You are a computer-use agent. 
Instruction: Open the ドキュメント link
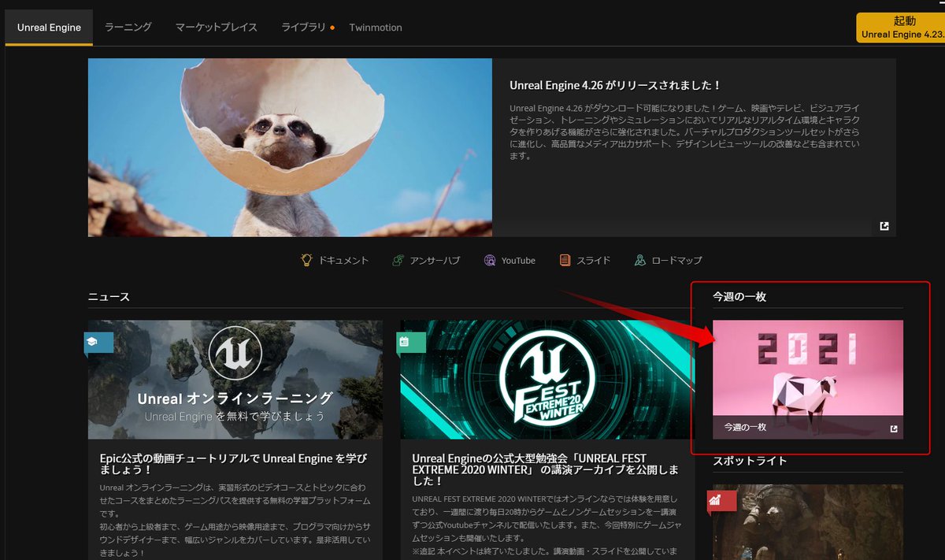pyautogui.click(x=343, y=261)
